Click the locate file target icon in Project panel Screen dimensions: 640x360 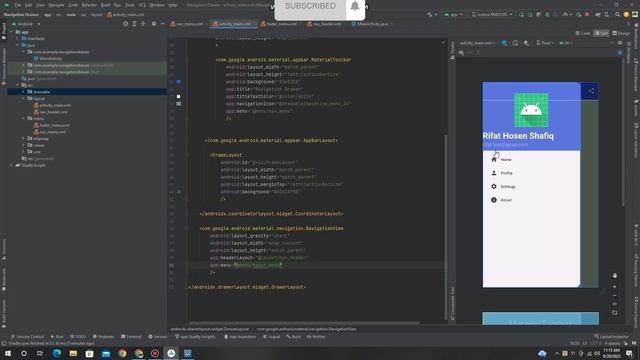point(125,24)
